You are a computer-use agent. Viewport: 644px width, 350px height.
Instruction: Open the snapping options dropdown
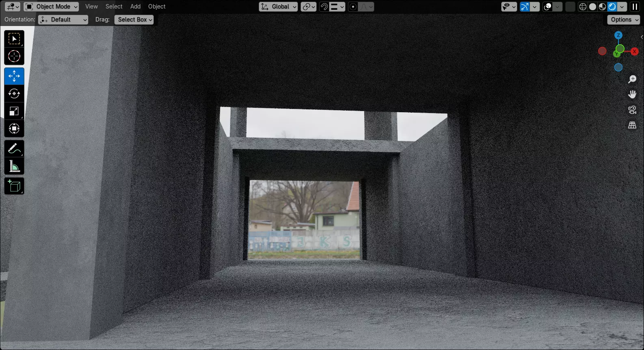(337, 7)
